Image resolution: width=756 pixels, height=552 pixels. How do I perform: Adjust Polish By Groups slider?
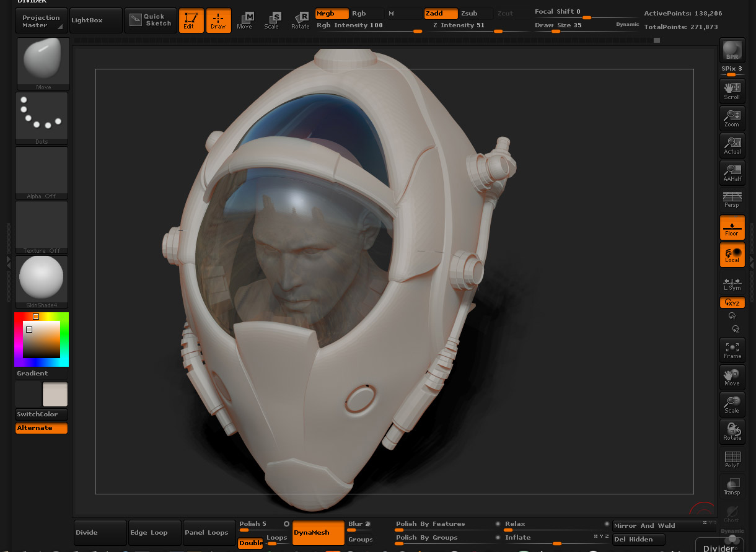(x=447, y=540)
